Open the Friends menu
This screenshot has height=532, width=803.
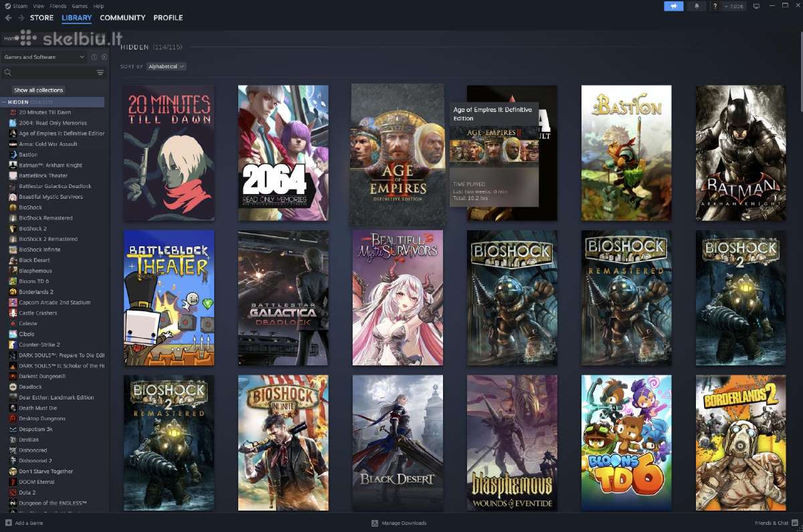58,5
